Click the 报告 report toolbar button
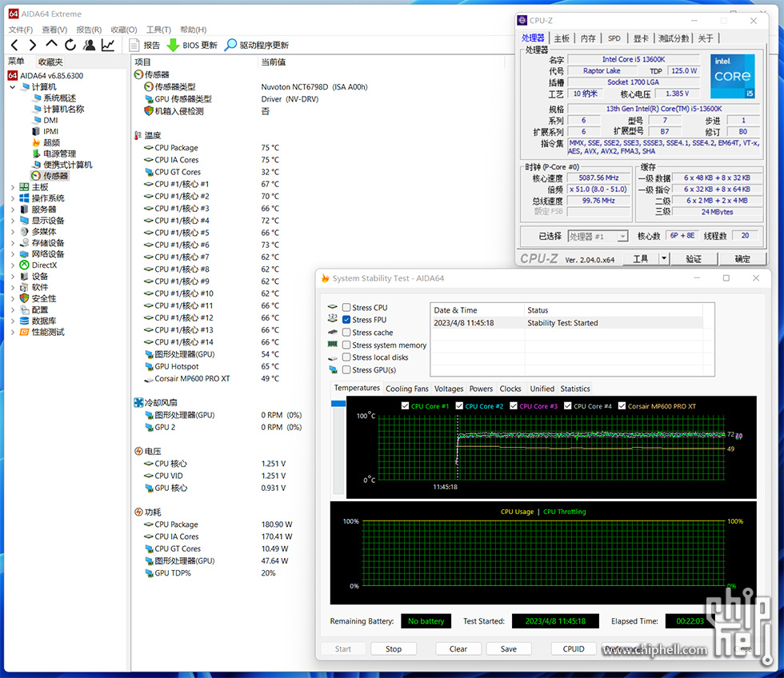 [x=145, y=45]
